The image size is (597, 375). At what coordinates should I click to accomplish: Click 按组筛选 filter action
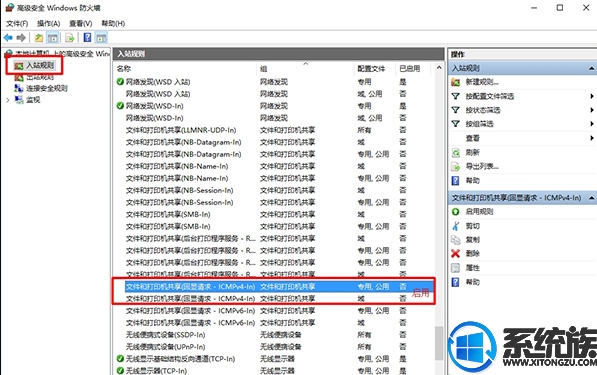(x=479, y=124)
